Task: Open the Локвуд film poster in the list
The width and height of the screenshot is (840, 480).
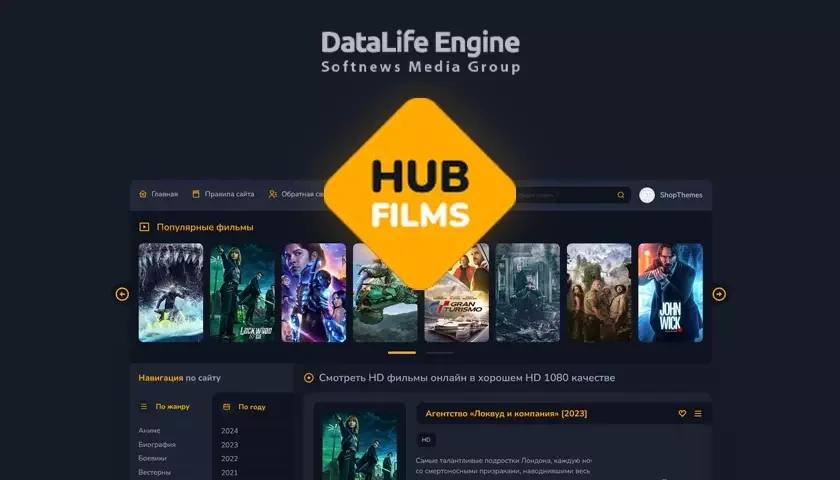Action: 359,445
